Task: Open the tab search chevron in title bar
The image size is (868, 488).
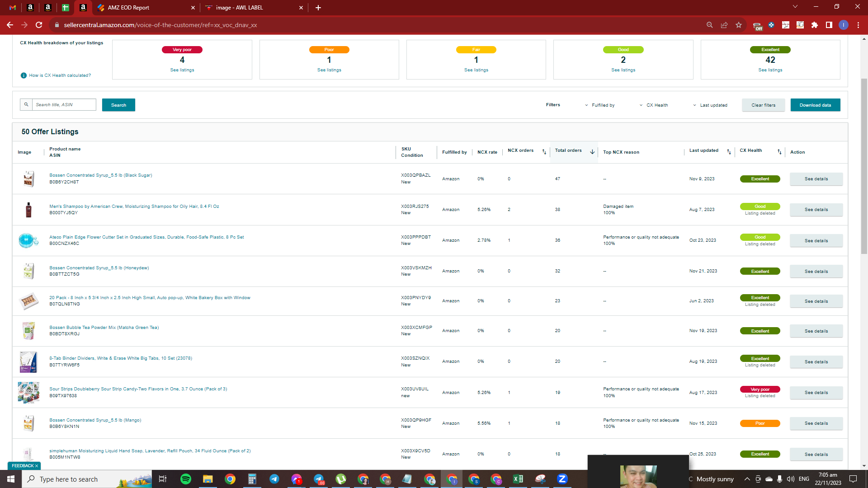Action: click(795, 7)
